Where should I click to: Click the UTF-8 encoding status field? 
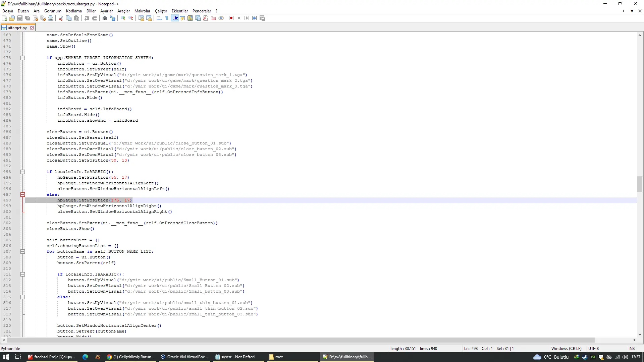pyautogui.click(x=593, y=349)
